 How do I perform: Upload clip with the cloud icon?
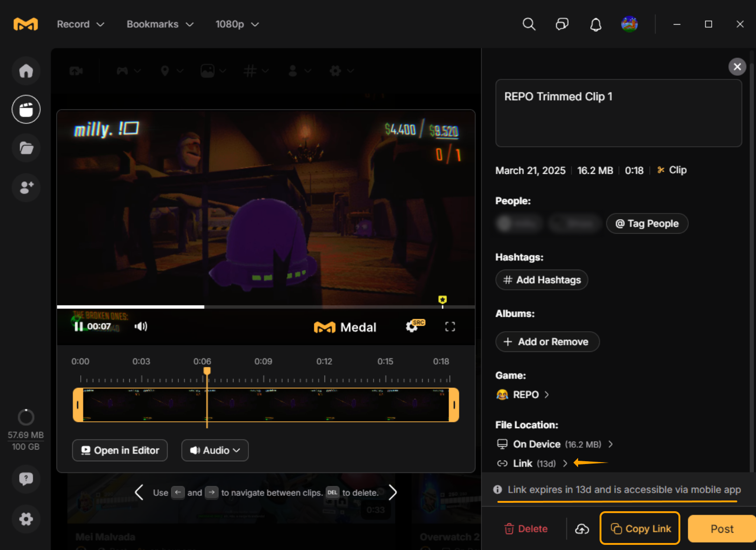tap(582, 529)
